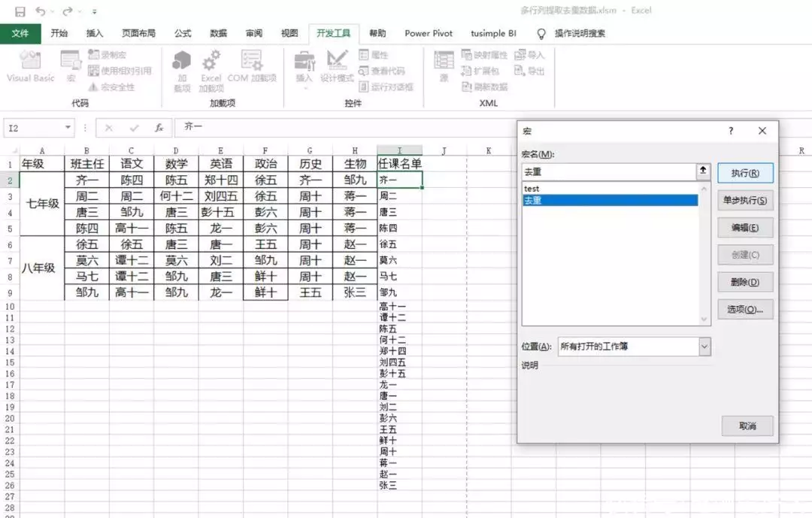The width and height of the screenshot is (812, 518).
Task: Toggle 使用相对引用 in the ribbon
Action: (x=120, y=71)
